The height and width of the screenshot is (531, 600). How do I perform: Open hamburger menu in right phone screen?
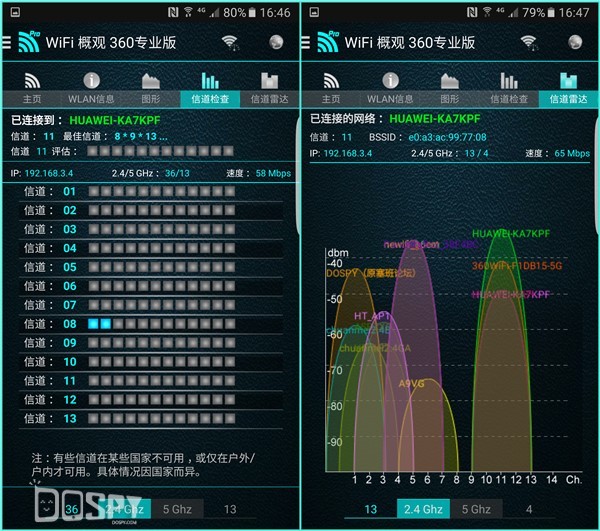pyautogui.click(x=305, y=42)
